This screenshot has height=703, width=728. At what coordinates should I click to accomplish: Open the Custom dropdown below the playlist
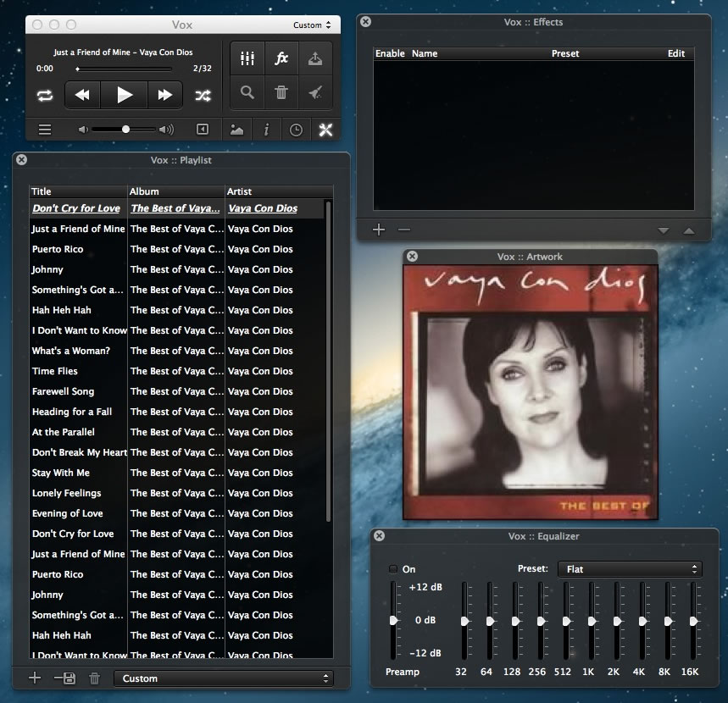coord(224,678)
